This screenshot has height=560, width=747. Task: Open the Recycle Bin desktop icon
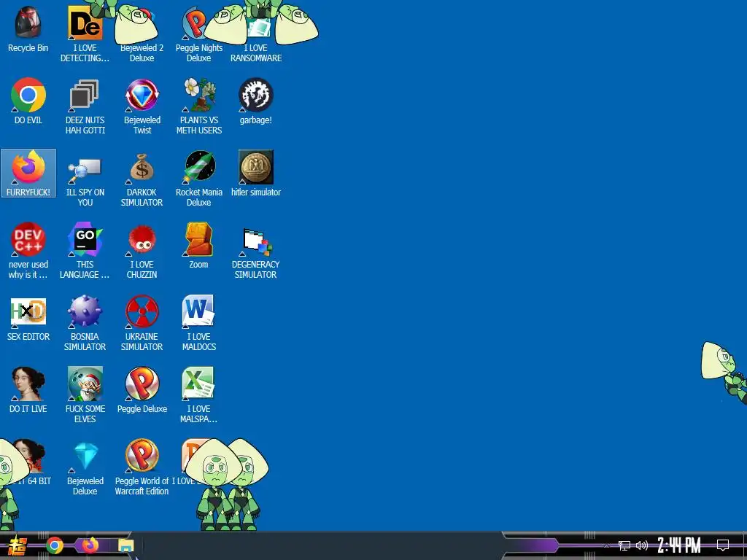click(28, 29)
